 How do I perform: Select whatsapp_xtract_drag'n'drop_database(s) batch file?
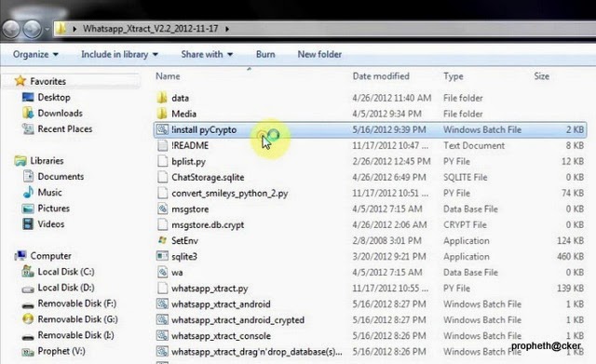[257, 352]
